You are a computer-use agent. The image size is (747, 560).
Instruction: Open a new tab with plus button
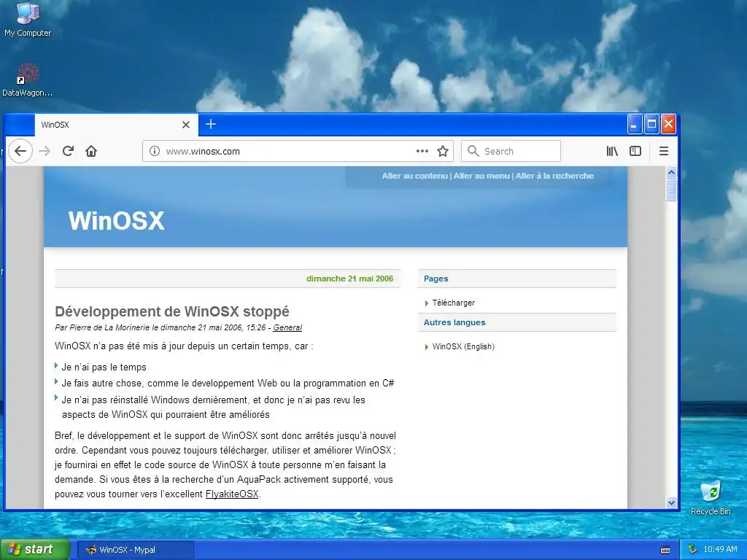pyautogui.click(x=211, y=124)
